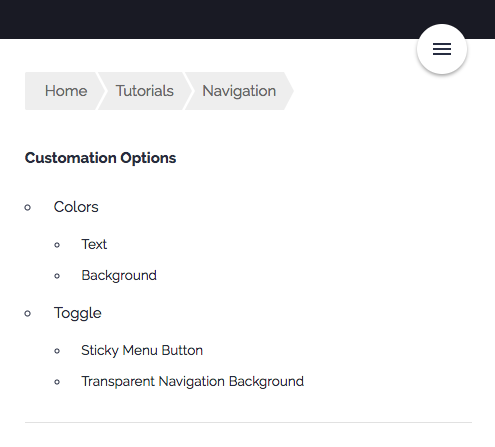This screenshot has width=495, height=447.
Task: Click the horizontal divider line below the list
Action: point(248,422)
